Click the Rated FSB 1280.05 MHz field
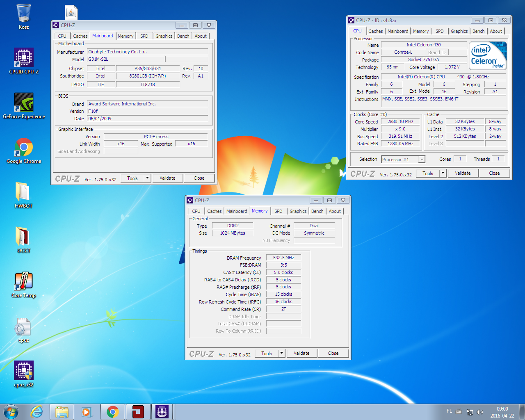This screenshot has height=420, width=525. point(400,144)
